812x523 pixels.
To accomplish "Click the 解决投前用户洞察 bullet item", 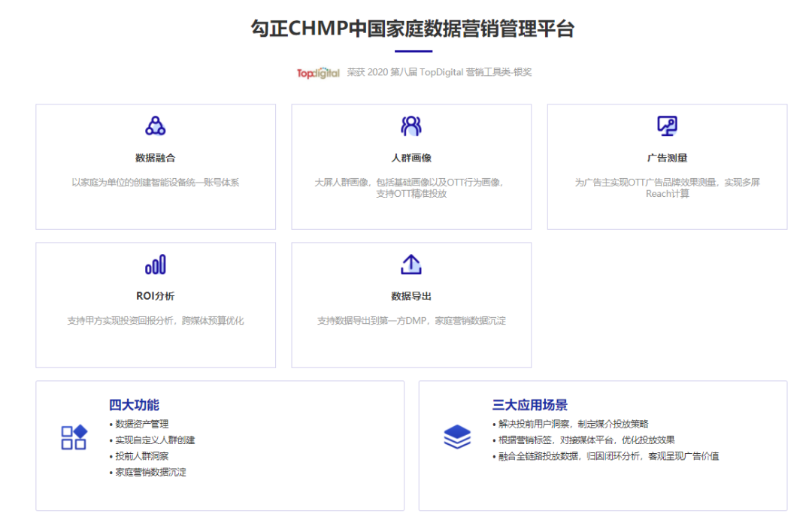I will pyautogui.click(x=570, y=424).
